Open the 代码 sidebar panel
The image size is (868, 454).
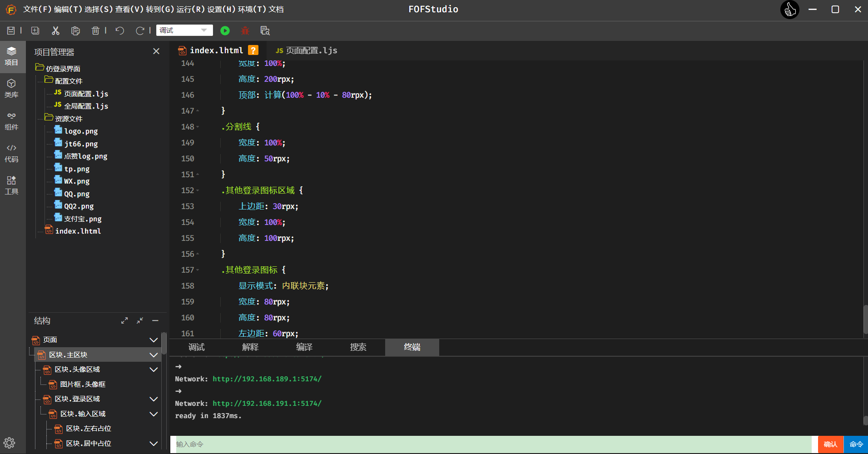(x=11, y=153)
